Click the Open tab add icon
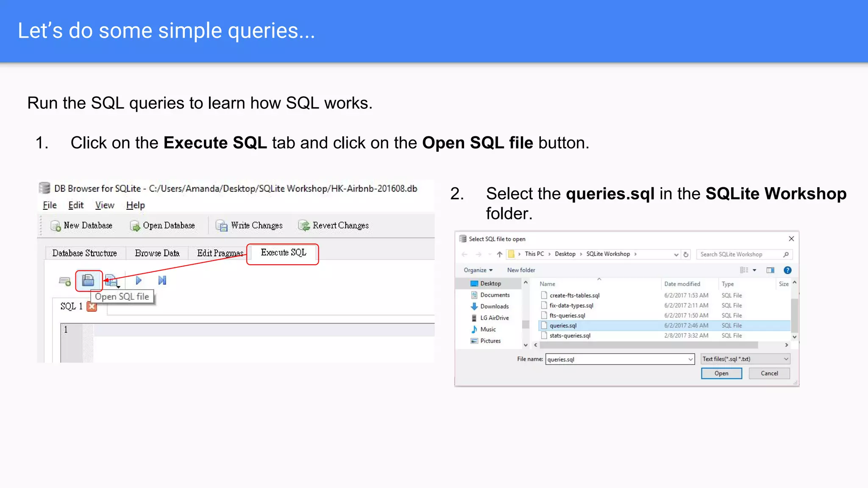 (x=65, y=281)
